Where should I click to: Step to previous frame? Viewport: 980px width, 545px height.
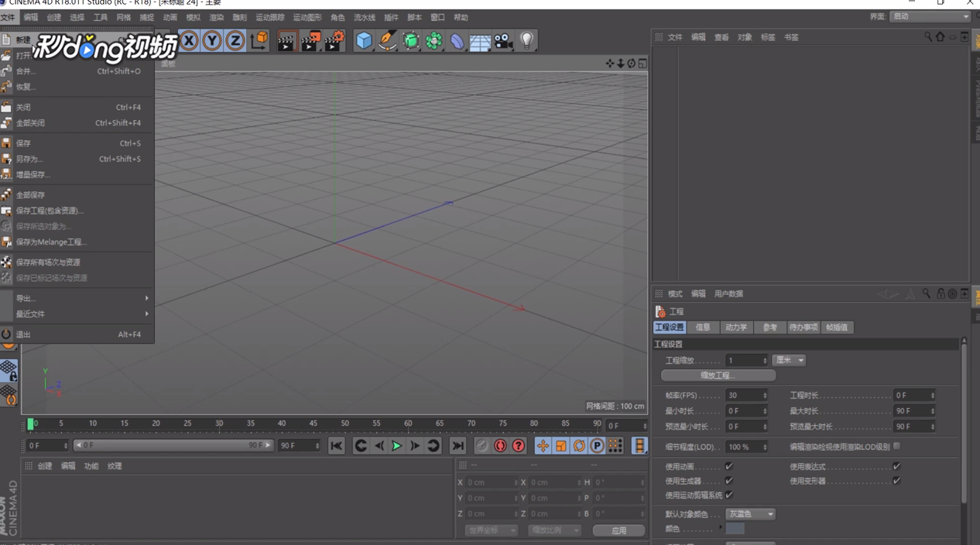coord(379,446)
